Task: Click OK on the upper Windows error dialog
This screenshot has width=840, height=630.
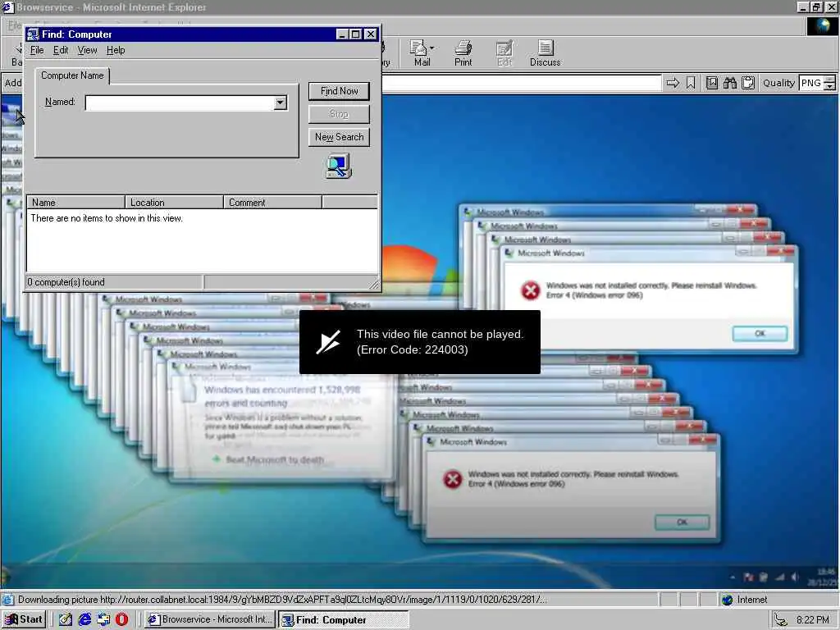Action: coord(760,333)
